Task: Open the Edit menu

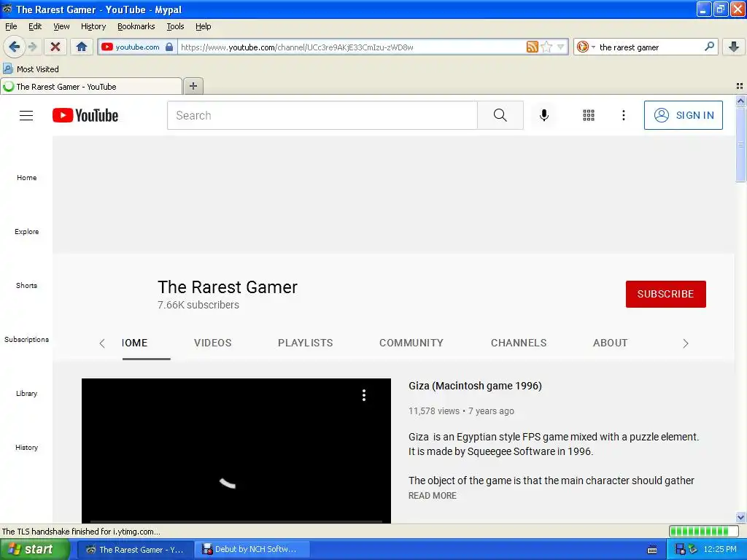Action: pyautogui.click(x=35, y=26)
